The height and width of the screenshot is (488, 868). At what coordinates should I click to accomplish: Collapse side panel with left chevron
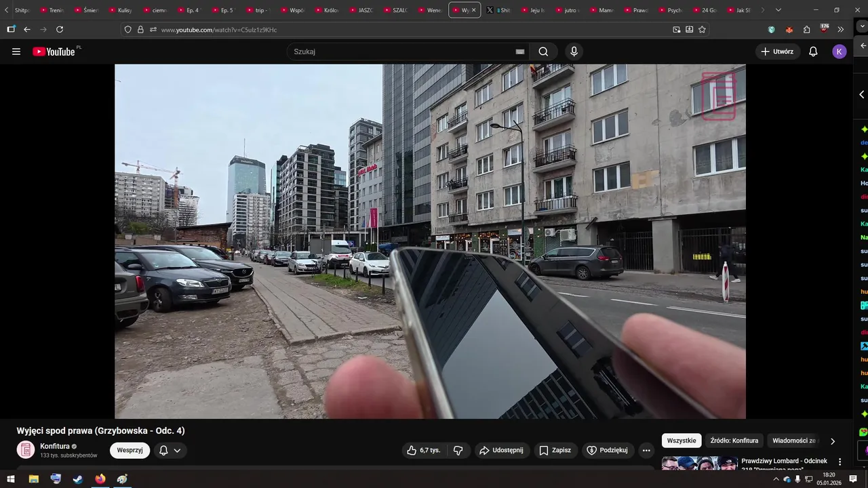862,95
